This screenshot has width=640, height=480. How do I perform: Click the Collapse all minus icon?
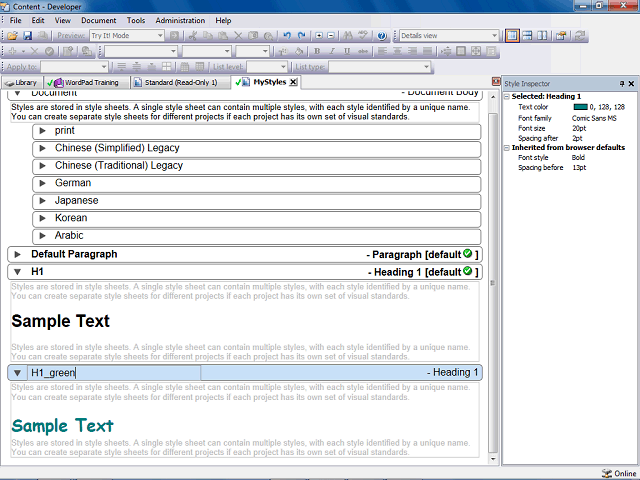tap(331, 36)
